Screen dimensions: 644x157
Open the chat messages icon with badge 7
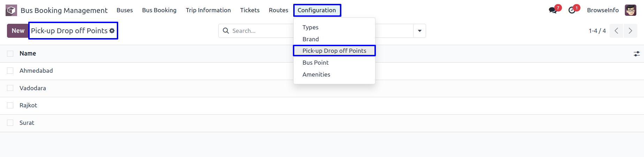click(x=553, y=10)
